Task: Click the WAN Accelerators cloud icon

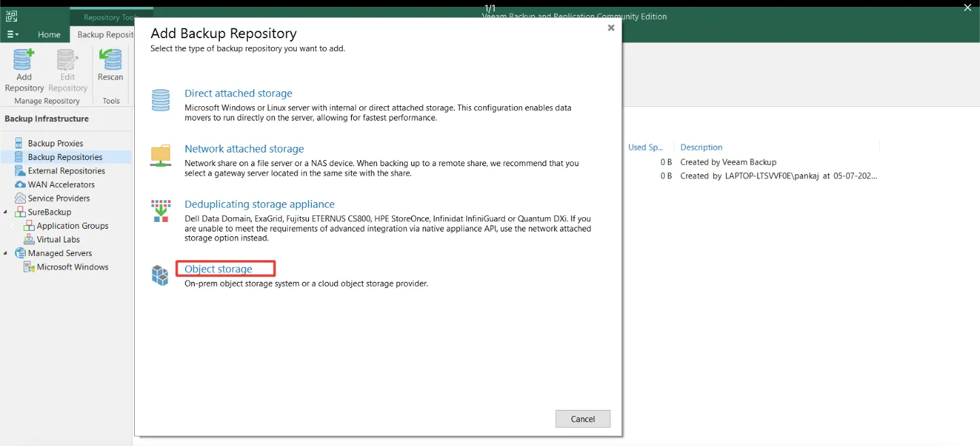Action: pyautogui.click(x=20, y=185)
